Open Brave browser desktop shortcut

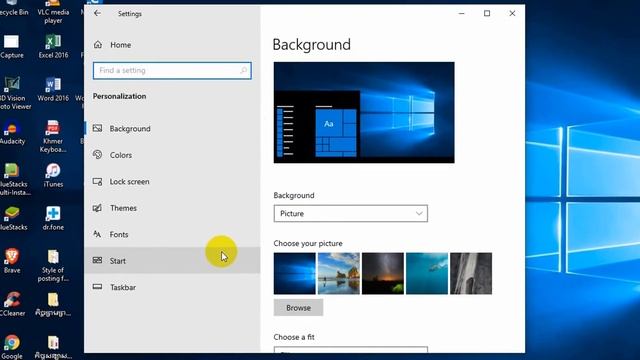(12, 261)
